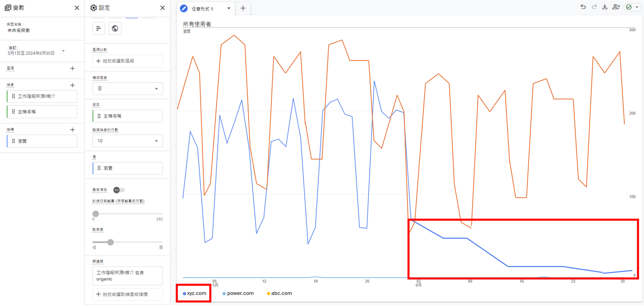Viewport: 644px width, 305px height.
Task: Click the 300 y-axis label
Action: pyautogui.click(x=632, y=30)
